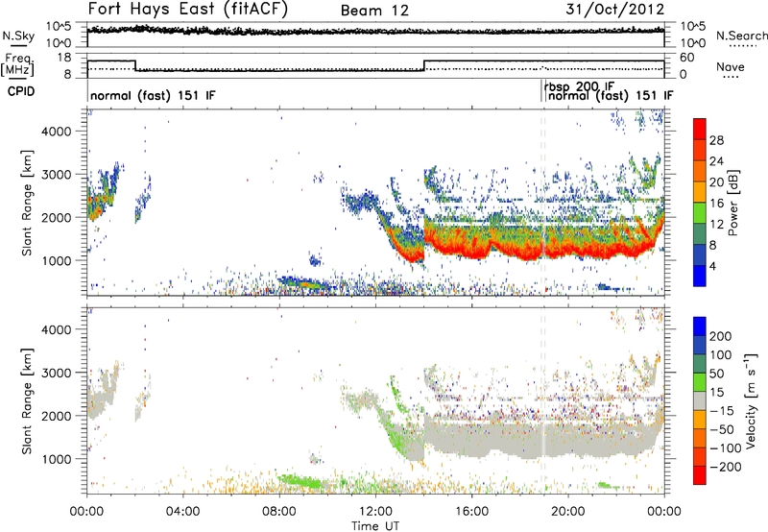Click the '12:00' time axis tick label
Screen dimensions: 768x532
tap(375, 512)
